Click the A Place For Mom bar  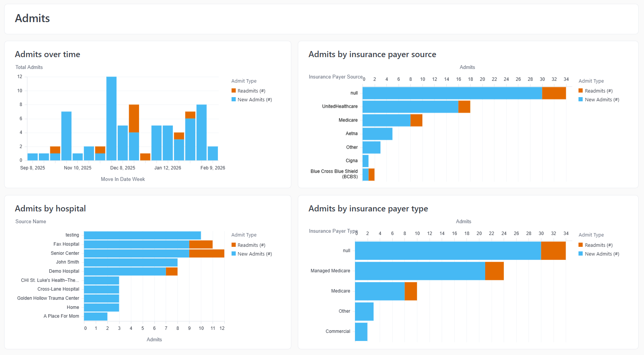(96, 317)
